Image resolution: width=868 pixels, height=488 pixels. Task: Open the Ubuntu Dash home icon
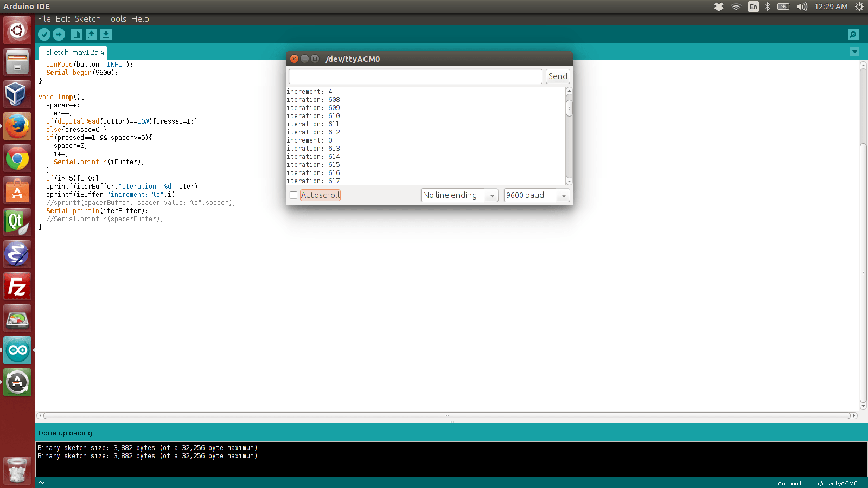[x=17, y=30]
